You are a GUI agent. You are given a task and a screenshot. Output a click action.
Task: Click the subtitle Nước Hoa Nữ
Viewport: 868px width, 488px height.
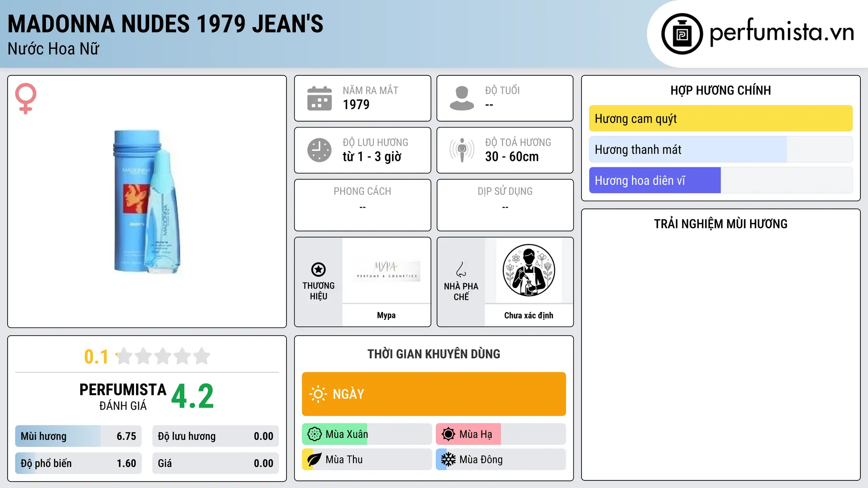click(x=53, y=49)
